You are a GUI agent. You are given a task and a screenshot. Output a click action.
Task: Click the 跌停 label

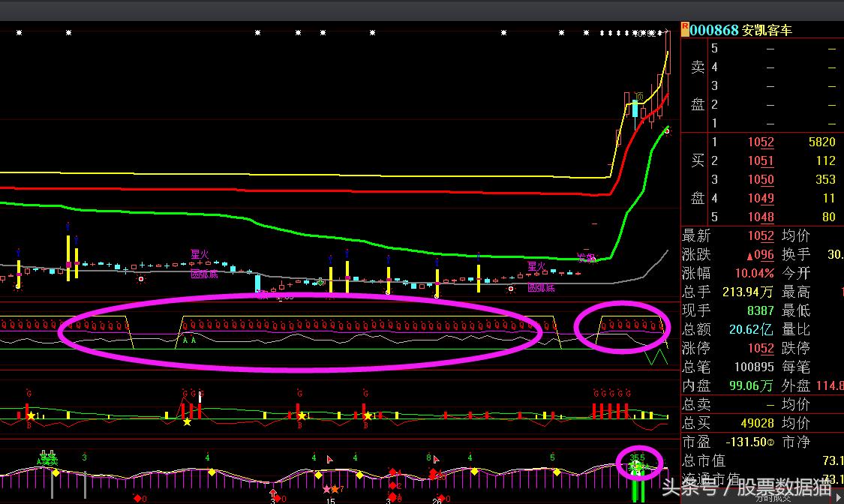click(795, 348)
